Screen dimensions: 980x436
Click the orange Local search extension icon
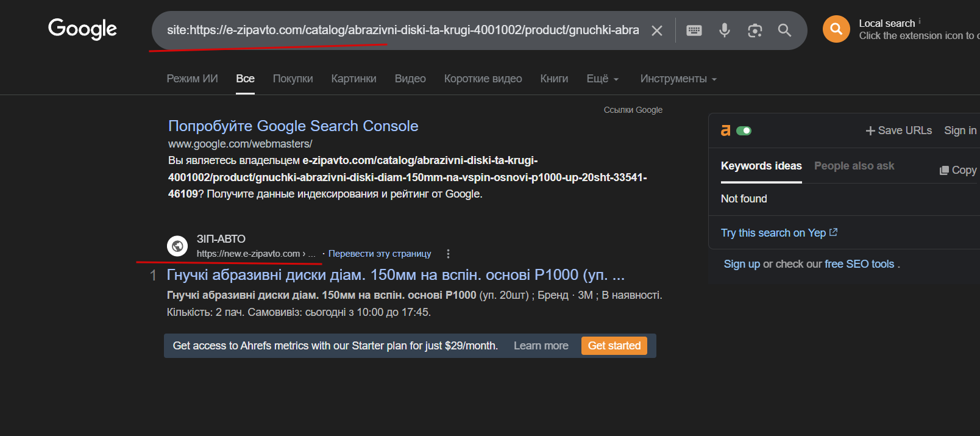click(x=836, y=29)
